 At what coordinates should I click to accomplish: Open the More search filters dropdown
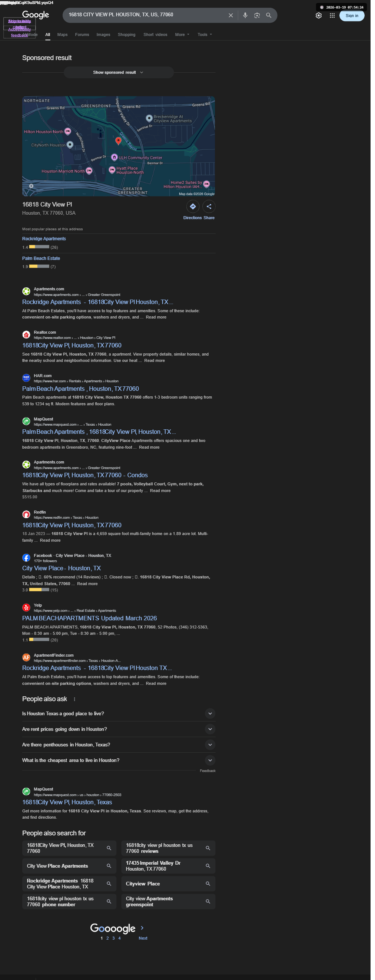coord(182,34)
